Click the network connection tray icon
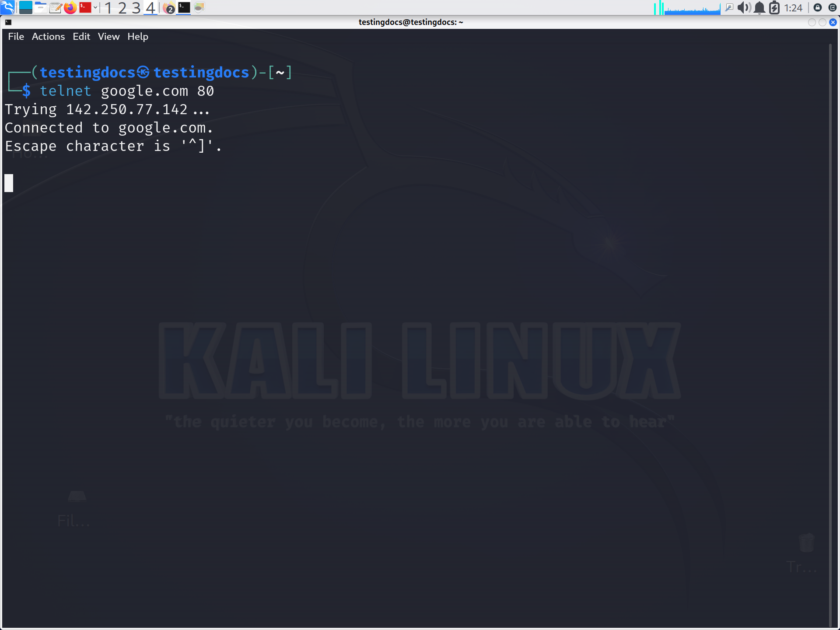Viewport: 840px width, 630px height. (x=729, y=7)
